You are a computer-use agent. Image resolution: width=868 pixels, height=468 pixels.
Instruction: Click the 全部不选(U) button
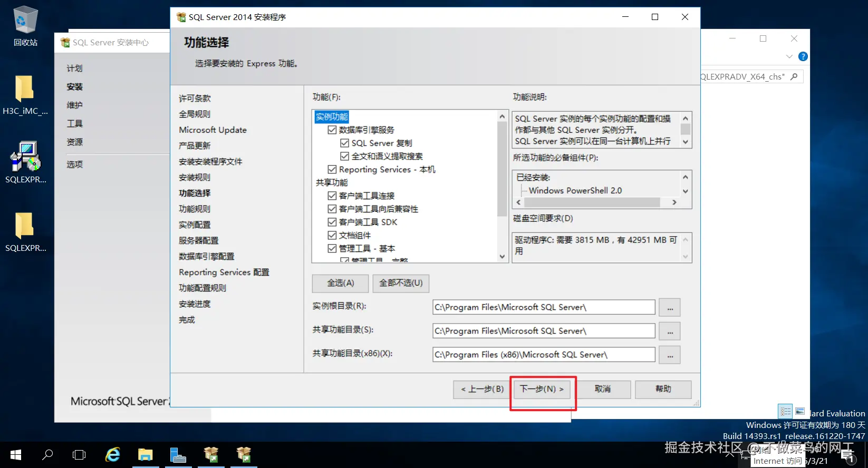[x=401, y=283]
